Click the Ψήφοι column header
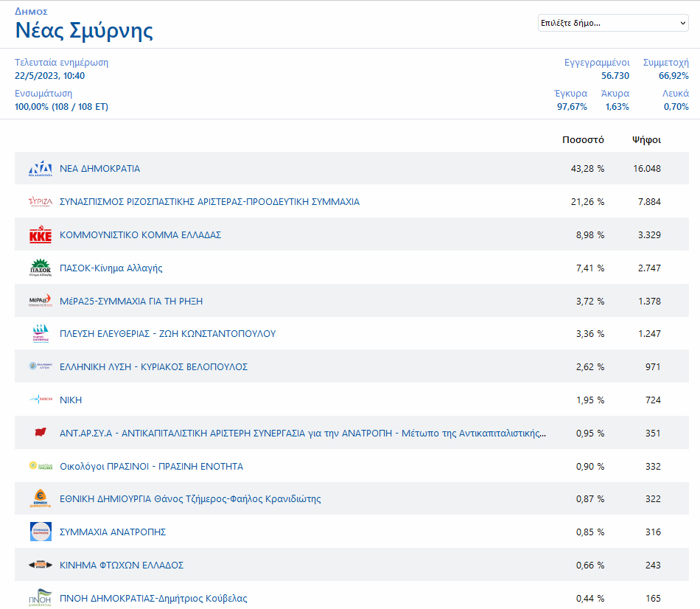Screen dimensions: 700x609 [646, 140]
